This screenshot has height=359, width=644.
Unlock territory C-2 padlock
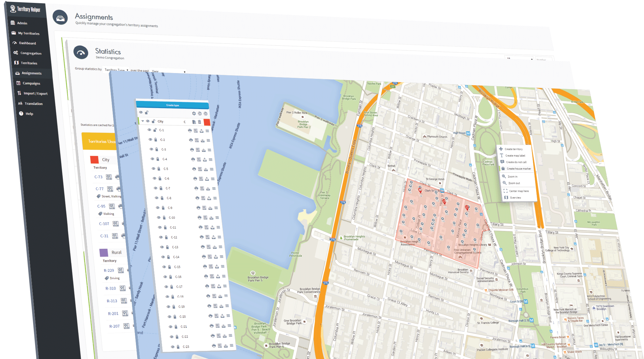(156, 140)
